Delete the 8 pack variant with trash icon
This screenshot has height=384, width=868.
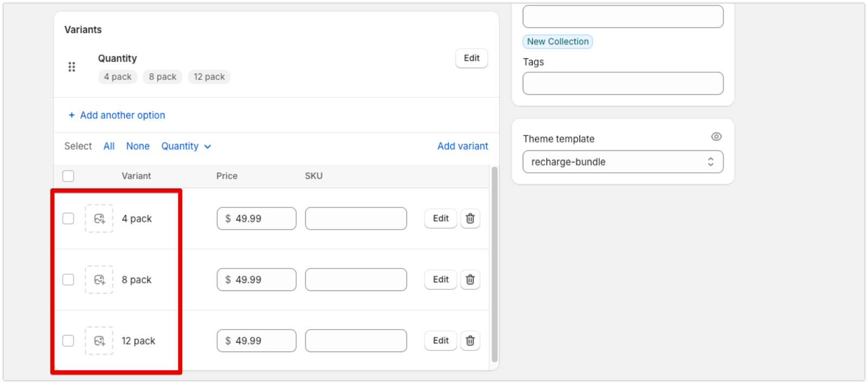point(470,280)
